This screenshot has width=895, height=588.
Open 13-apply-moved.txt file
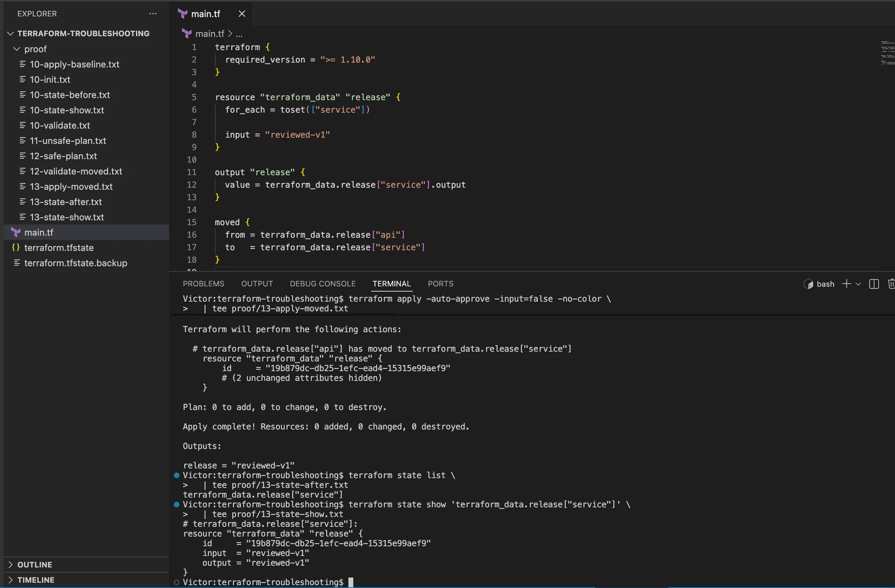(x=71, y=186)
